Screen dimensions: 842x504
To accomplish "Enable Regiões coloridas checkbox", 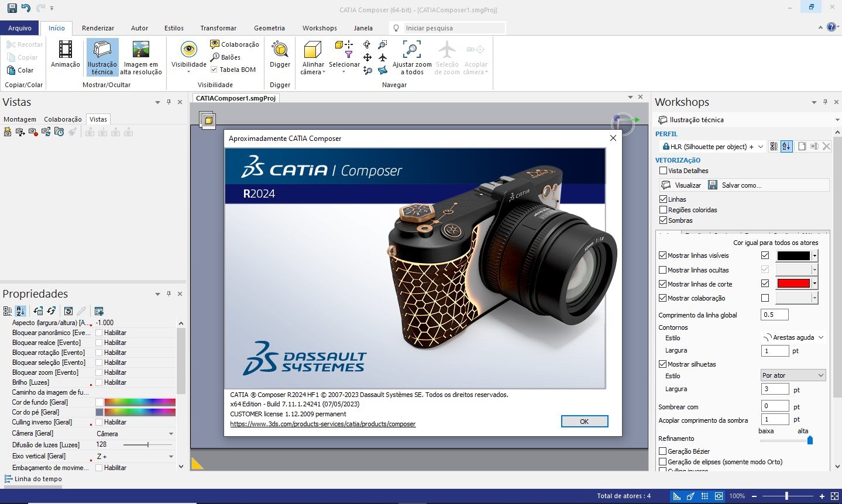I will pos(663,210).
